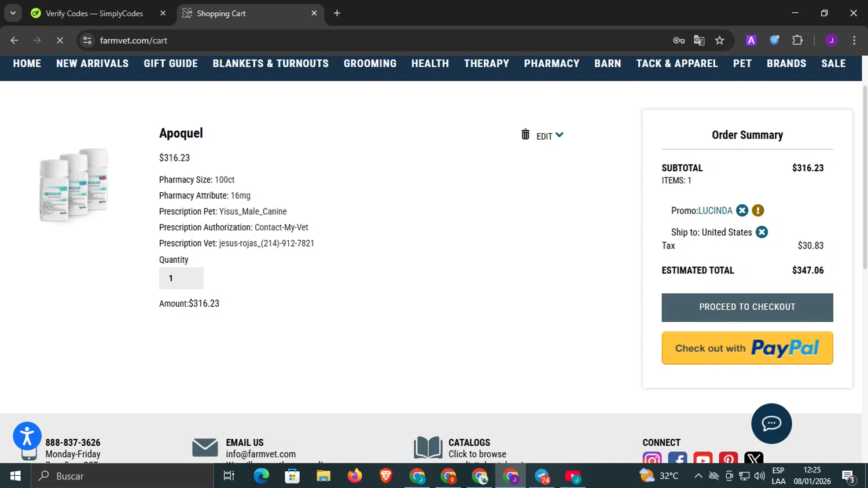
Task: Open the THERAPY menu
Action: 487,64
